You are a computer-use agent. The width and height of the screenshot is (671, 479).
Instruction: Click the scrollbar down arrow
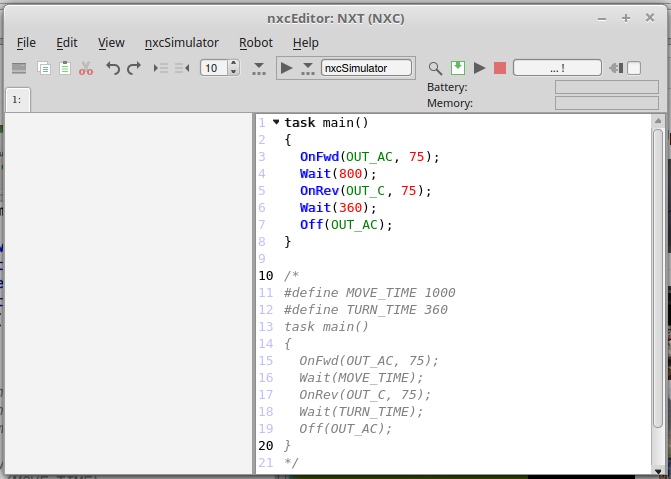(x=658, y=471)
